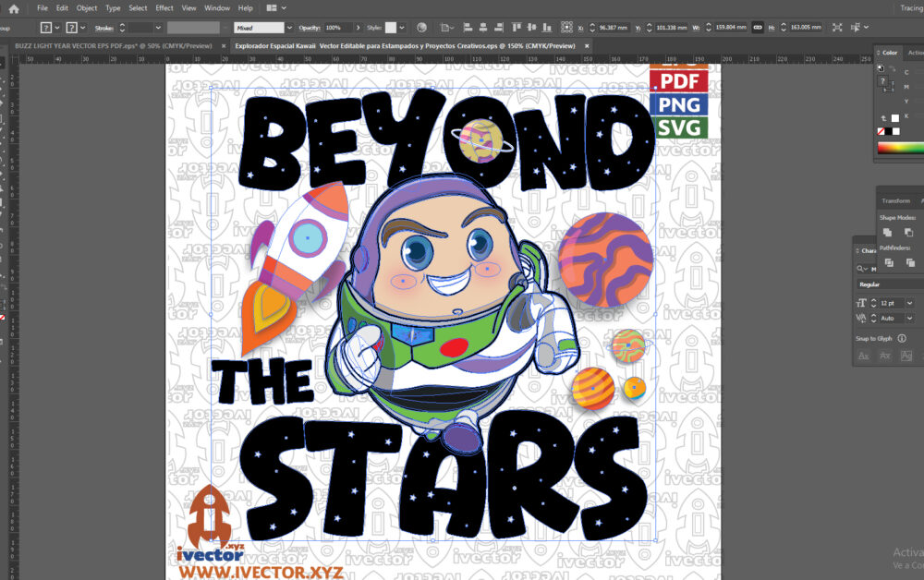This screenshot has height=580, width=924.
Task: Open the View menu
Action: [188, 8]
